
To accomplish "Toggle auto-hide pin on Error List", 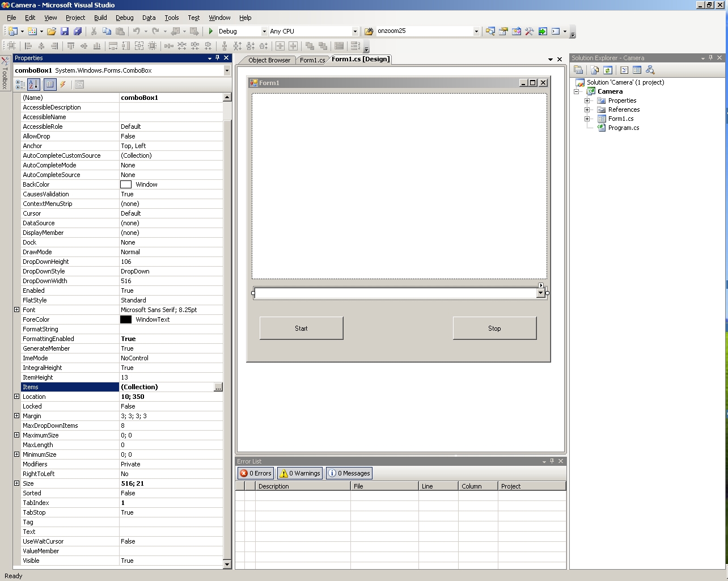I will [x=552, y=461].
